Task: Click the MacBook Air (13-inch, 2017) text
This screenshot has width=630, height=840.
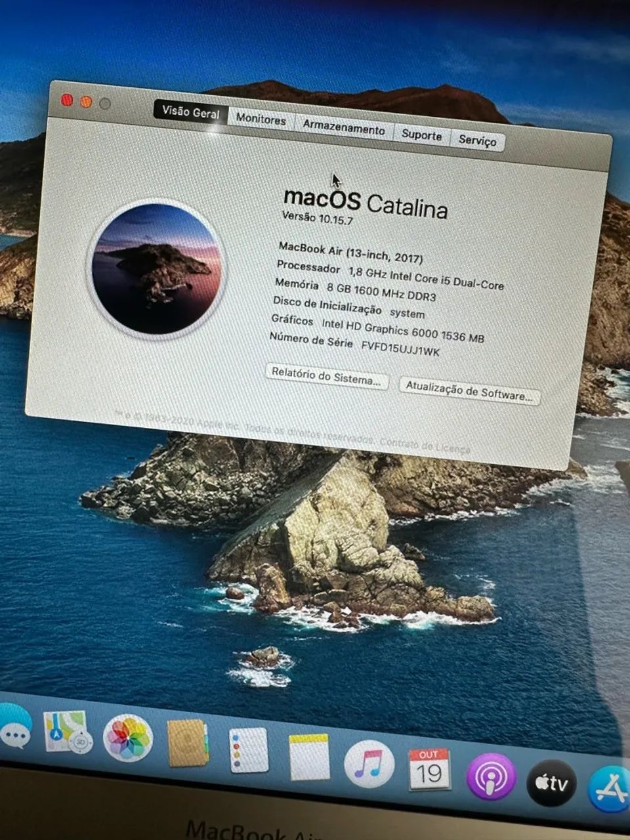Action: point(351,252)
